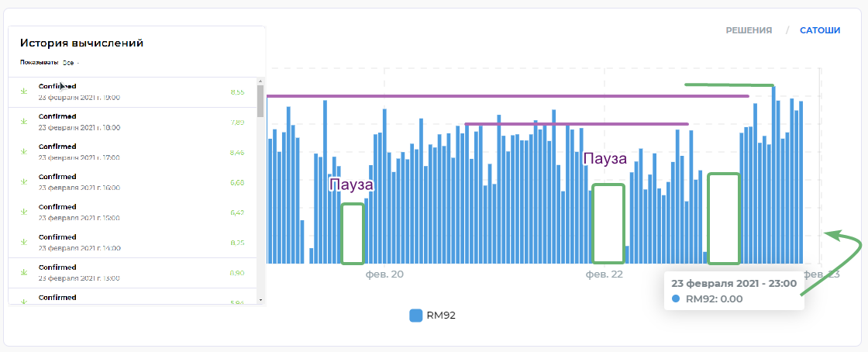Click download icon for 15:00 Confirmed entry
The height and width of the screenshot is (352, 868).
click(x=23, y=212)
